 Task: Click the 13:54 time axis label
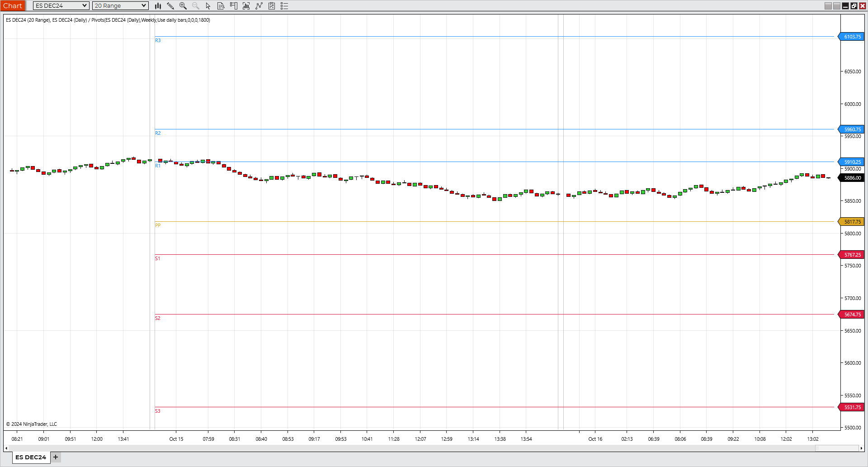tap(526, 439)
